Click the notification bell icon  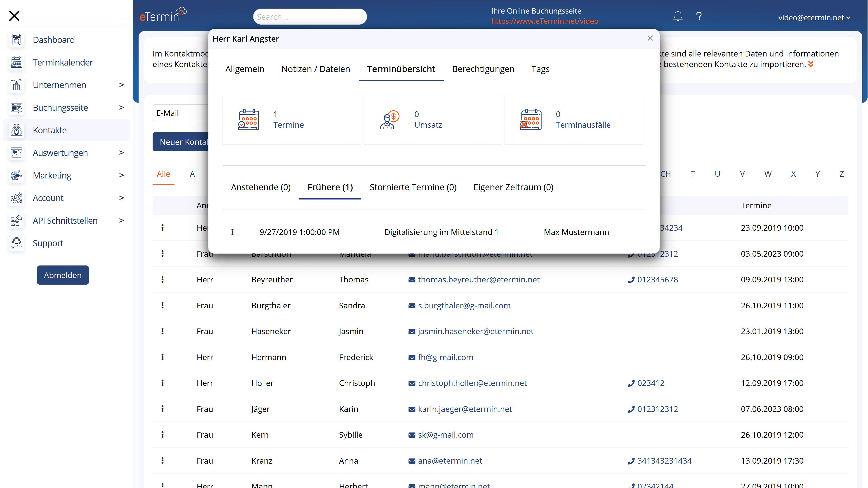(678, 16)
